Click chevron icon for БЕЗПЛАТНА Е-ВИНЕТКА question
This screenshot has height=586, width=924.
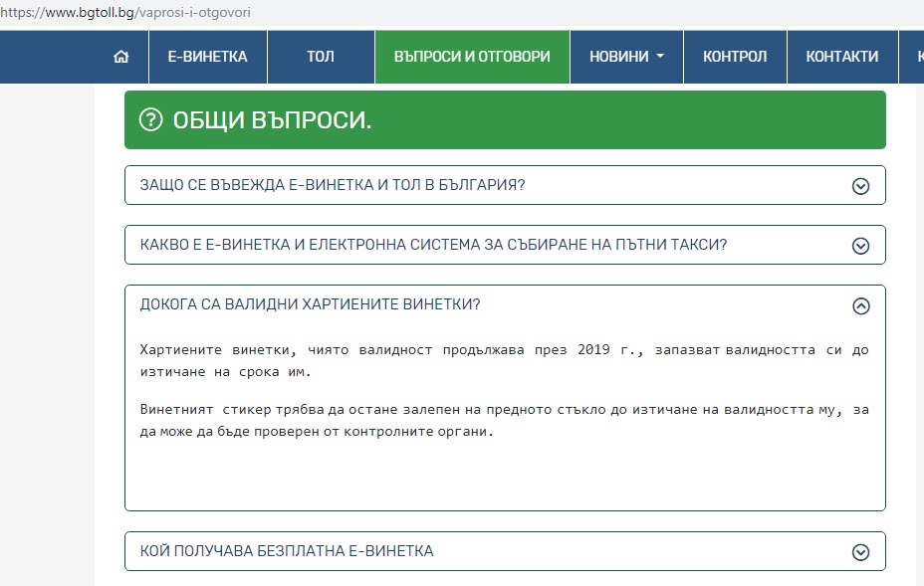point(861,552)
